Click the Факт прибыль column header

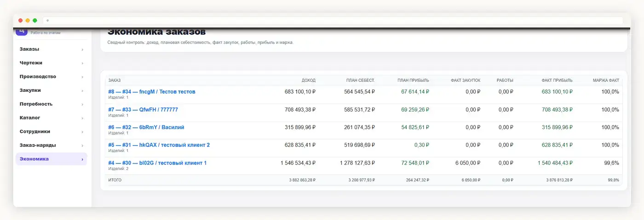558,80
